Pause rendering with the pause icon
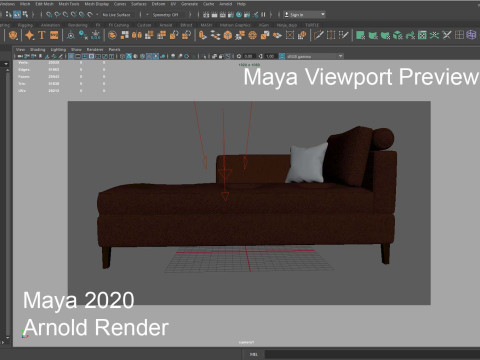The width and height of the screenshot is (480, 360). [x=263, y=15]
